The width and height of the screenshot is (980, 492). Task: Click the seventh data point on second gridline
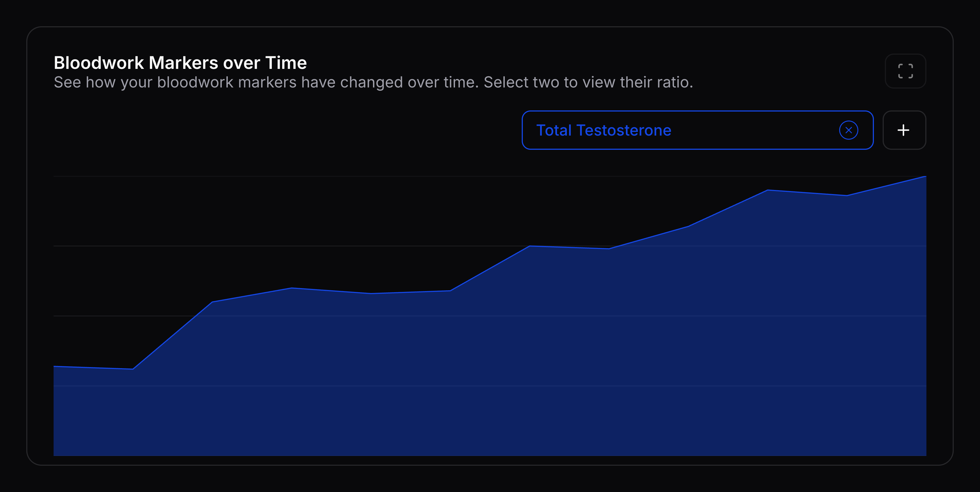[530, 246]
